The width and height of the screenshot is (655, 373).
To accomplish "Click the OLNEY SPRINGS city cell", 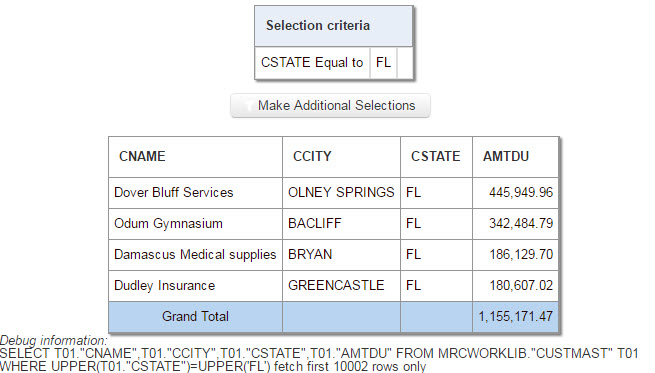I will point(341,193).
